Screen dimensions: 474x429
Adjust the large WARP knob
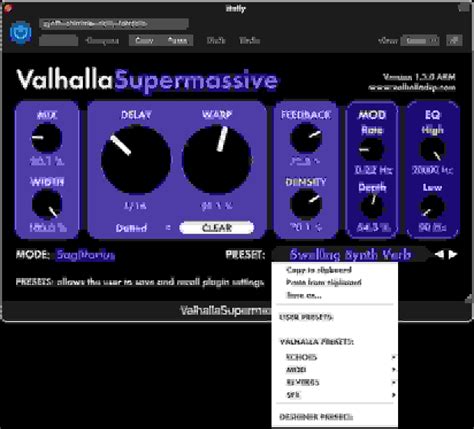point(217,159)
